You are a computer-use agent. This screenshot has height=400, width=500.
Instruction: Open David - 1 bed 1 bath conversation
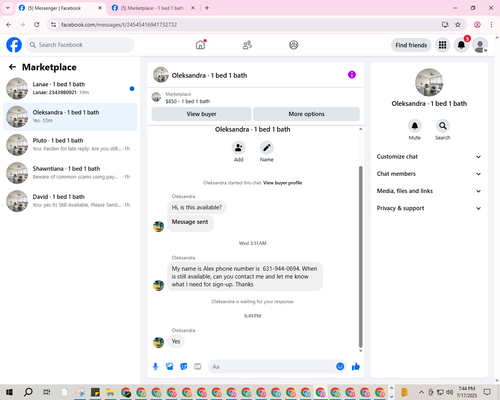(70, 201)
